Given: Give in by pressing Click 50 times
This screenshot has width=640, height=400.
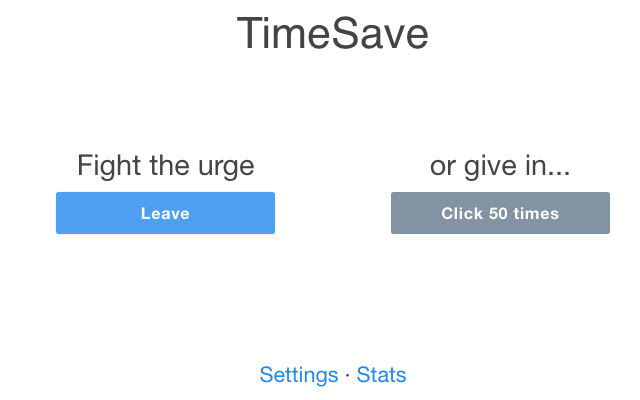Looking at the screenshot, I should click(500, 213).
